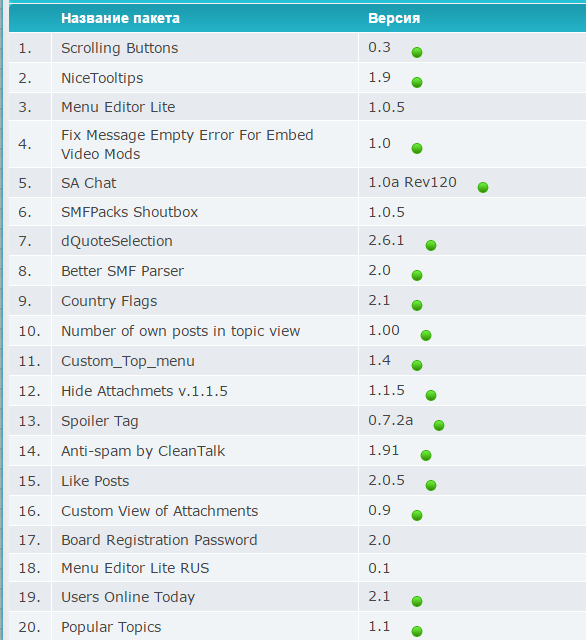Click the green status dot for Country Flags
Image resolution: width=586 pixels, height=640 pixels.
pos(417,305)
